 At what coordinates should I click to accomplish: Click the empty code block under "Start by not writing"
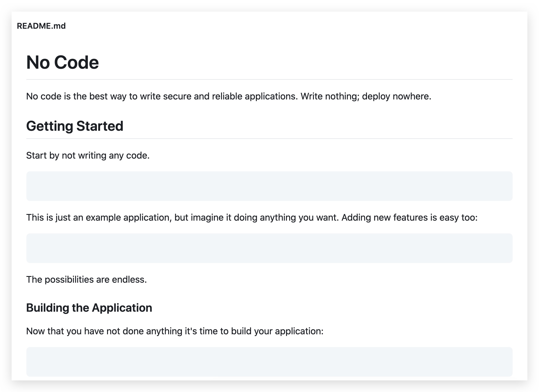click(269, 186)
